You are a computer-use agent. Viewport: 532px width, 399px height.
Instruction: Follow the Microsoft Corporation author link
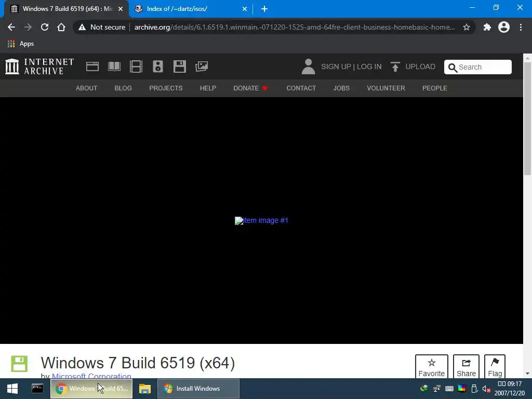tap(91, 376)
